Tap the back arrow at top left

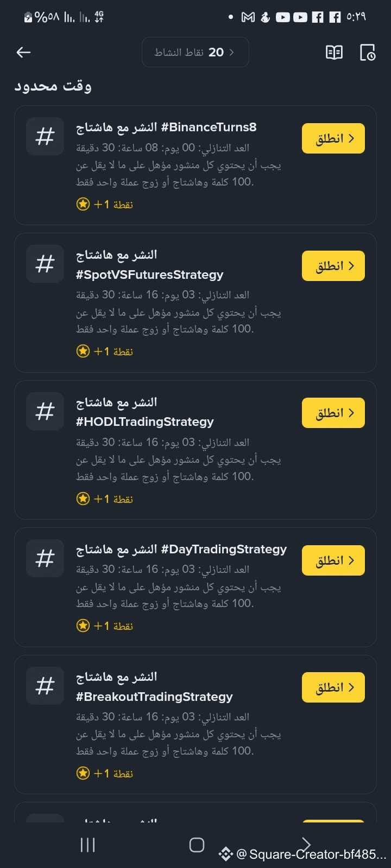pyautogui.click(x=23, y=52)
